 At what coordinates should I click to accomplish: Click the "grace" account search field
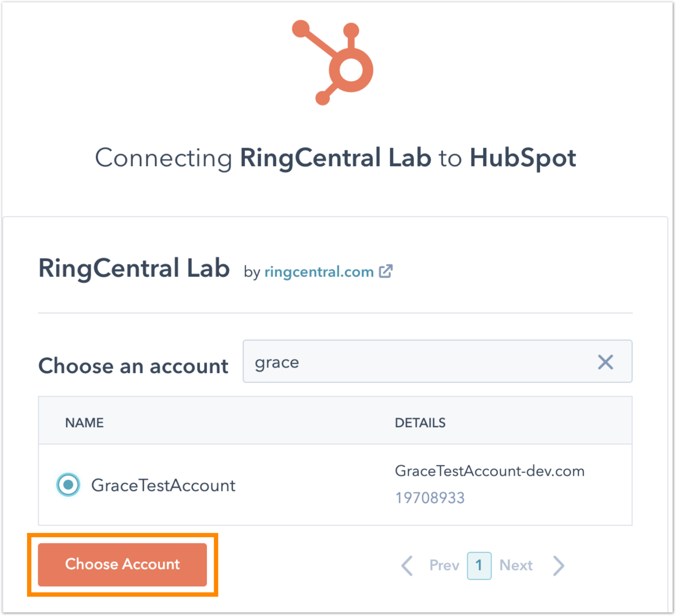(419, 362)
